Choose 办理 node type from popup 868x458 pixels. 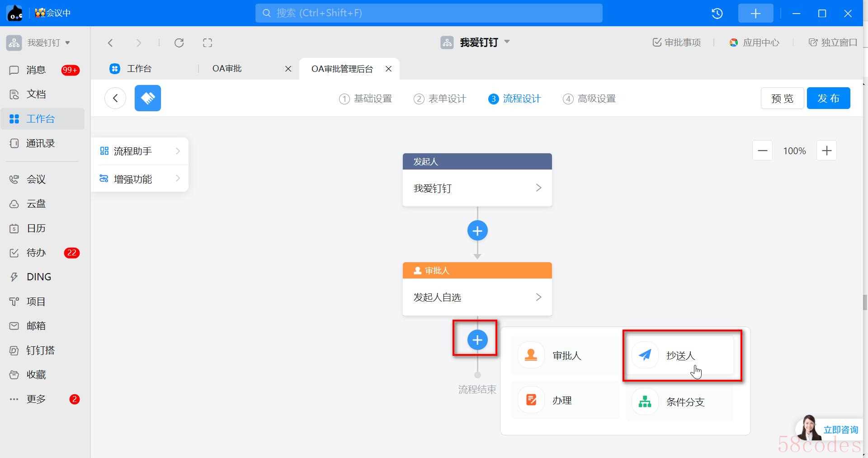click(x=565, y=400)
